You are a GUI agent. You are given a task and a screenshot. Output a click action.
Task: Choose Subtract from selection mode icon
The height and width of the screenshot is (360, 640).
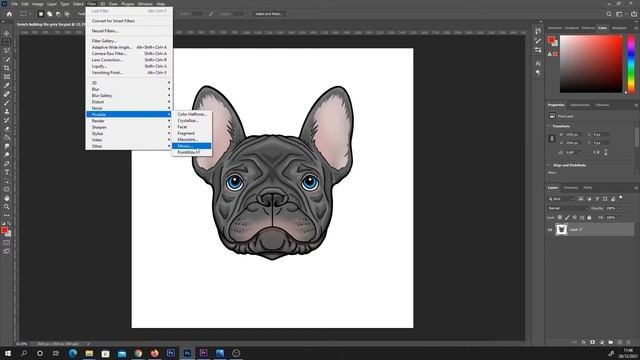(58, 14)
